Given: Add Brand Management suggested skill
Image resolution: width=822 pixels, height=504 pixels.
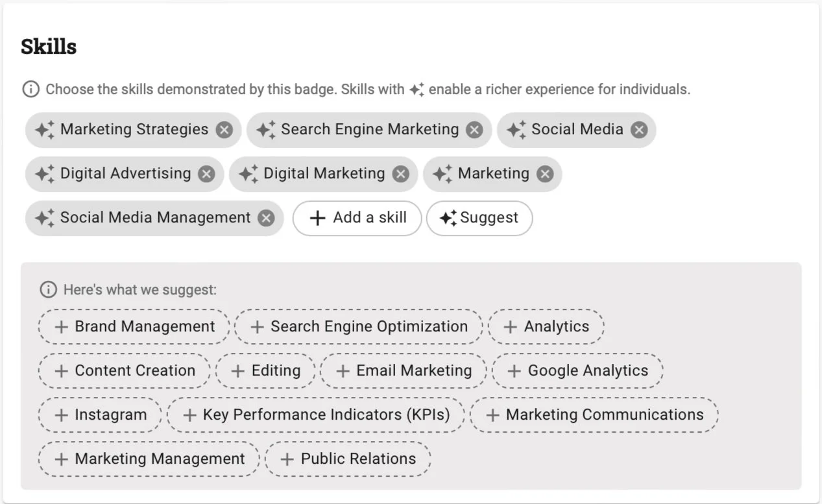Looking at the screenshot, I should click(x=134, y=327).
